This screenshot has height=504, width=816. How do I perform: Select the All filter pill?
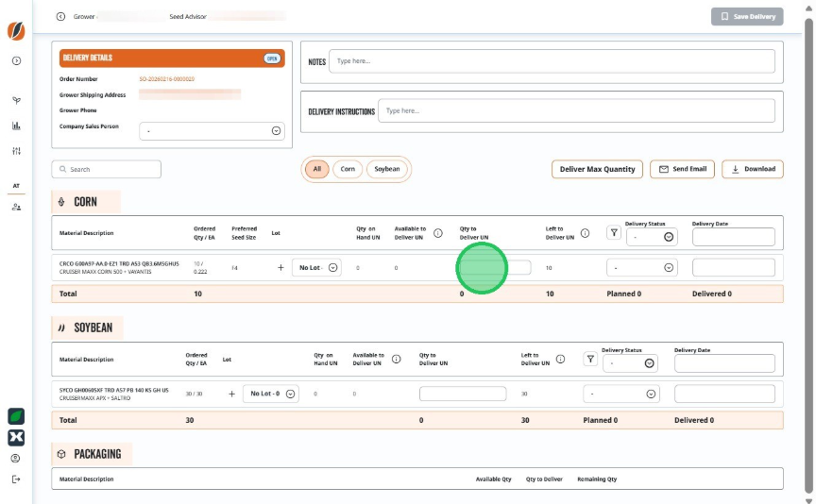coord(317,169)
